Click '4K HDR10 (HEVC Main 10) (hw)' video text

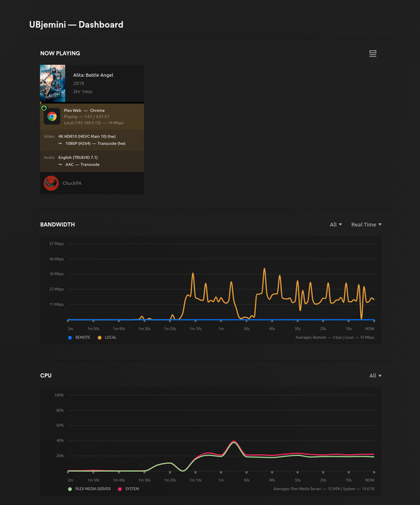(x=87, y=136)
